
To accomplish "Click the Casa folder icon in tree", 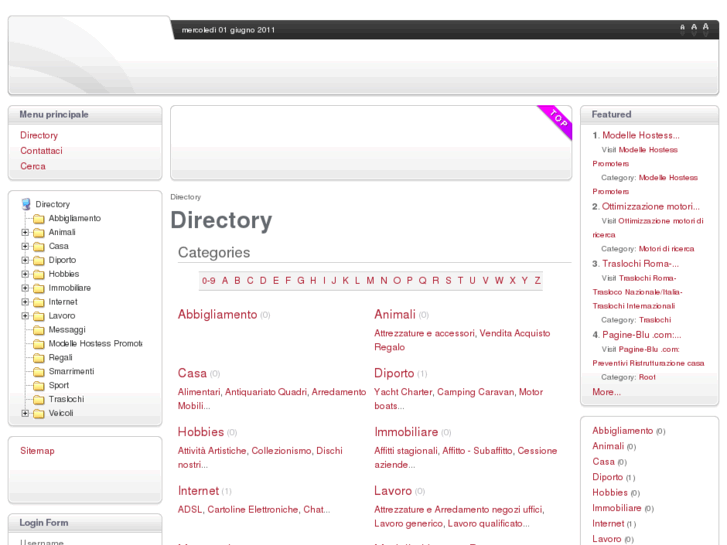I will pyautogui.click(x=39, y=246).
